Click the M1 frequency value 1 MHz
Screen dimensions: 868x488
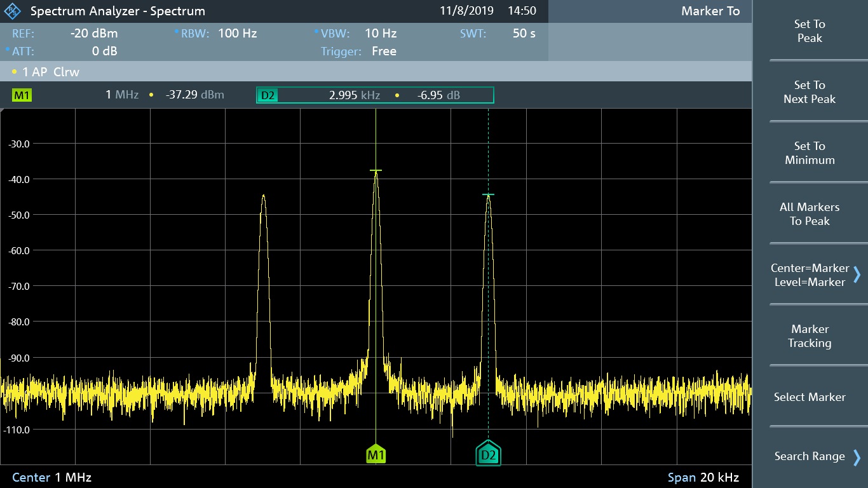122,95
